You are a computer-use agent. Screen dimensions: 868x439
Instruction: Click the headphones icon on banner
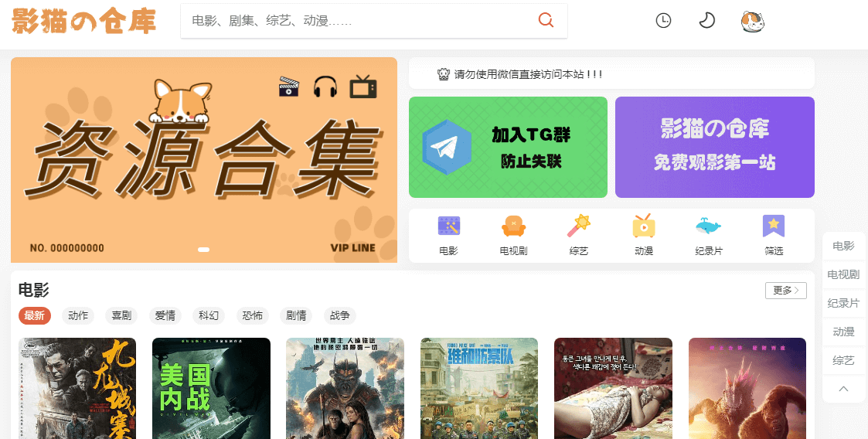point(325,87)
